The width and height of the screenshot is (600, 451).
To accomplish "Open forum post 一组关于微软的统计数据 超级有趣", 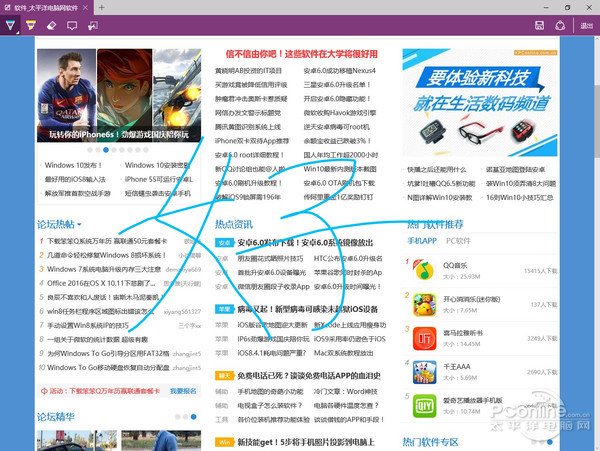I will [x=97, y=340].
